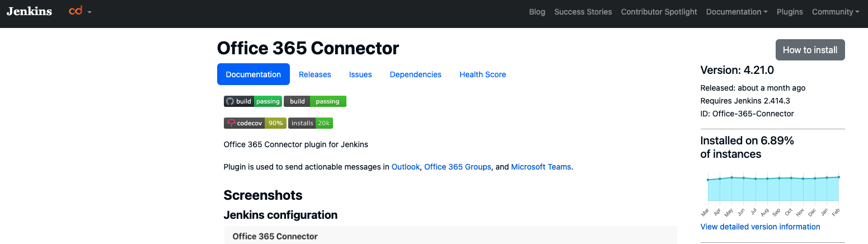
Task: Open View detailed version information link
Action: point(760,227)
